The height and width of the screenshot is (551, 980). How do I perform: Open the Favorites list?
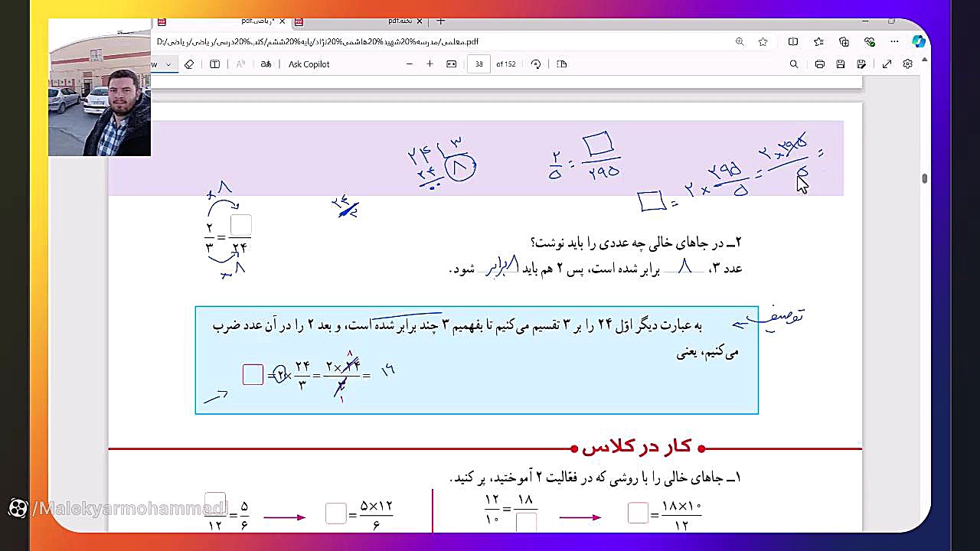[x=818, y=42]
